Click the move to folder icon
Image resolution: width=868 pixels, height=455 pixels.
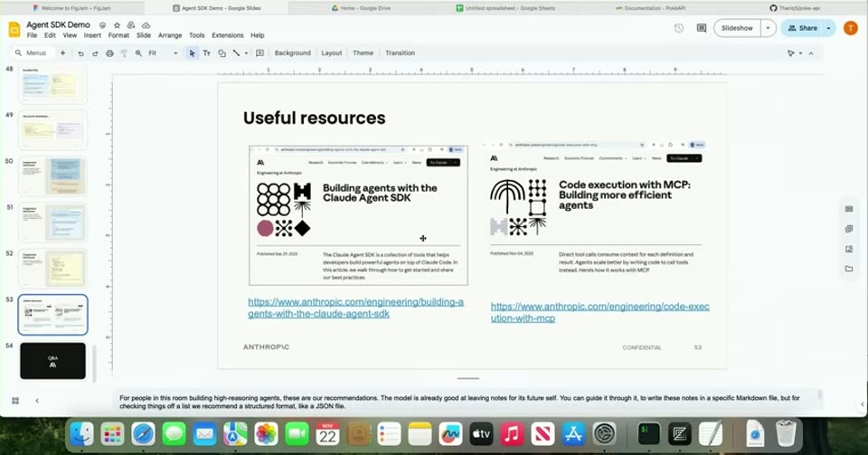point(131,25)
